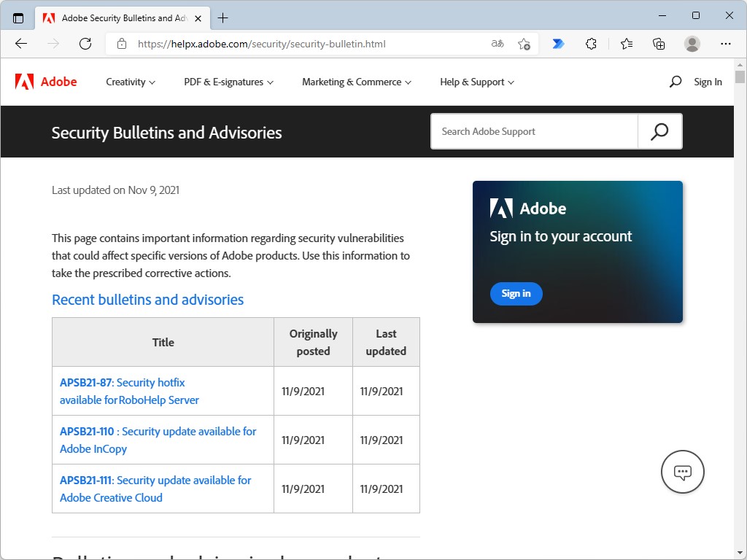Refresh the page with the reload icon

(85, 44)
